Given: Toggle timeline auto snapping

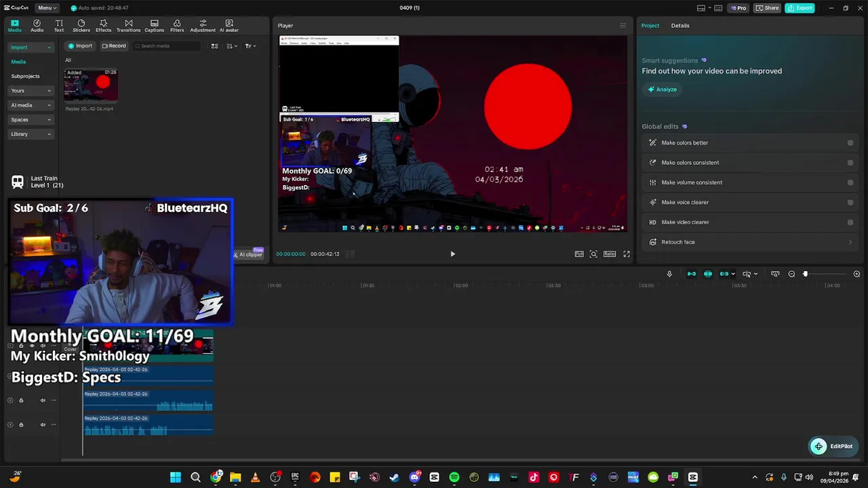Looking at the screenshot, I should point(708,274).
